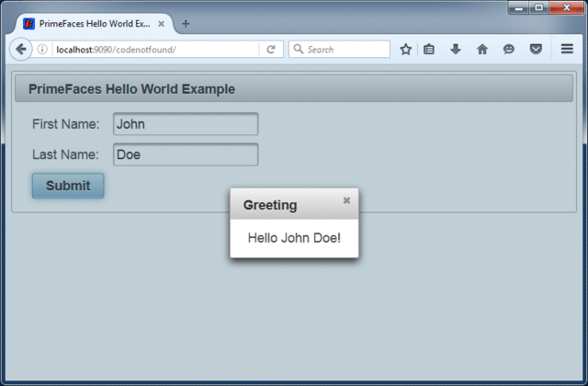Screen dimensions: 588x386
Task: Click the 'First Name:' label
Action: [65, 124]
